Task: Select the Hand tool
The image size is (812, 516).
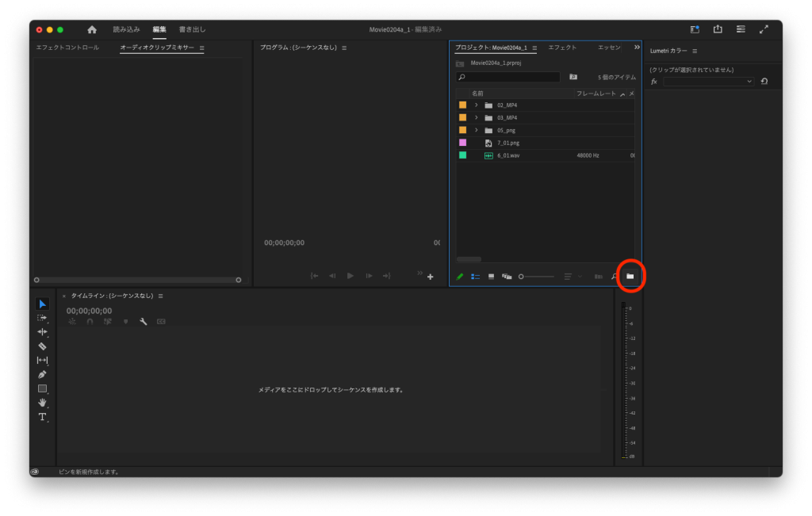Action: coord(42,403)
